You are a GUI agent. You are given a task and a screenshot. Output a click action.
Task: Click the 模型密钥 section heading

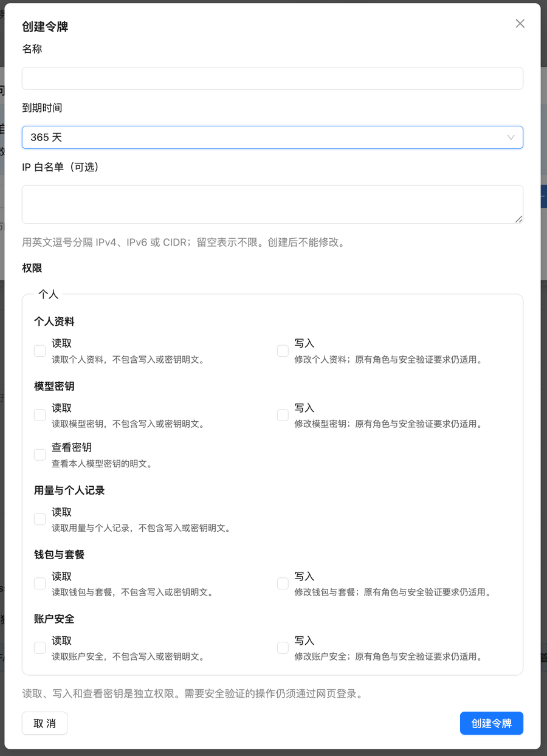54,386
